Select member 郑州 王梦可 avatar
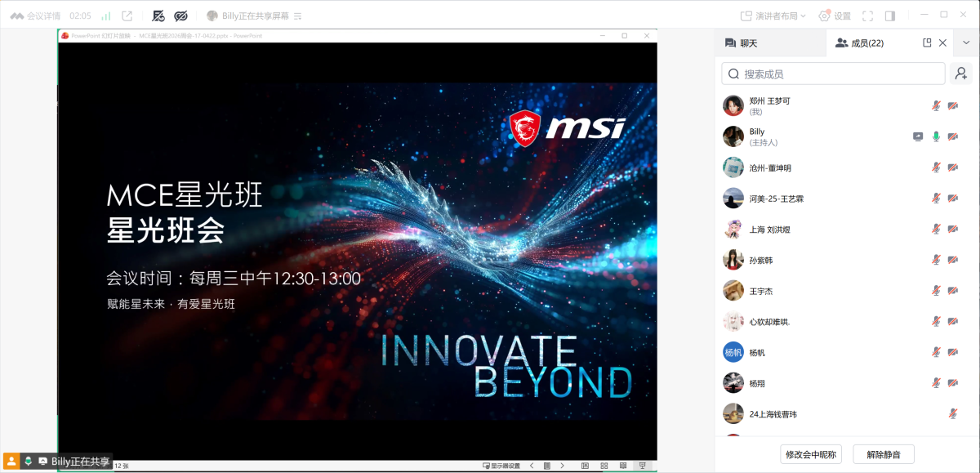The width and height of the screenshot is (980, 473). click(x=733, y=105)
